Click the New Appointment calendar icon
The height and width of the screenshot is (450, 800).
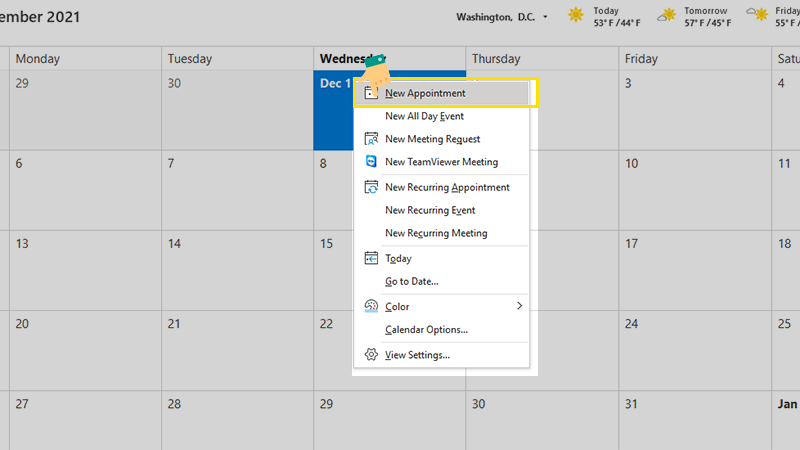(x=371, y=93)
